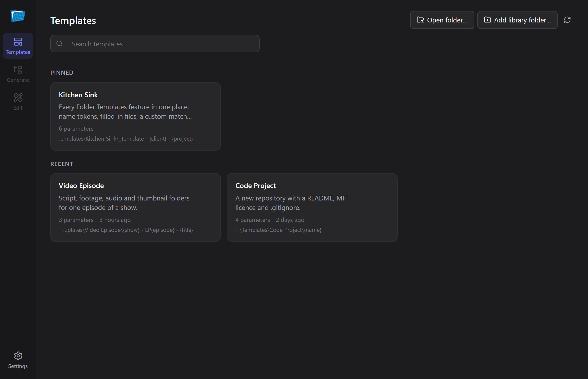This screenshot has height=379, width=588.
Task: Open Settings from the sidebar
Action: pyautogui.click(x=18, y=360)
